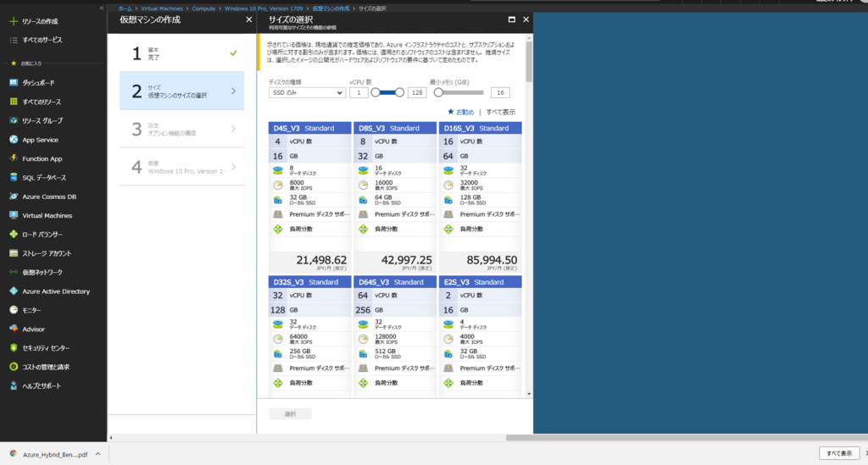Open the セキュリティ センター shield icon
The image size is (868, 465).
pyautogui.click(x=14, y=348)
